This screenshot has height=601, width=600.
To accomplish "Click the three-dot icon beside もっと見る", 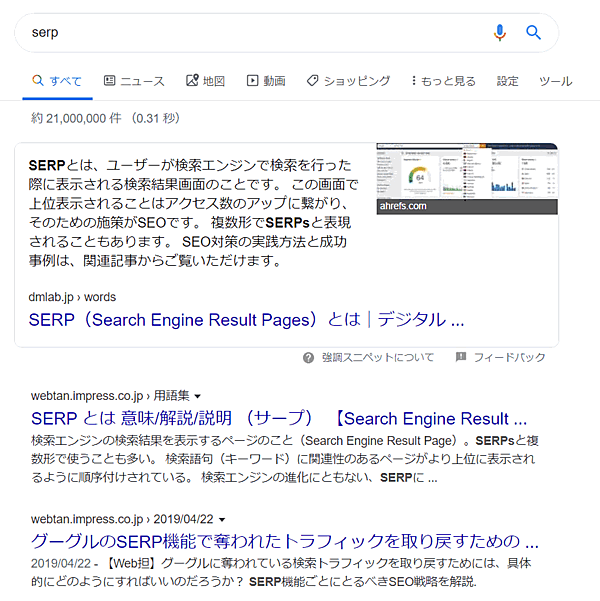I will point(414,80).
